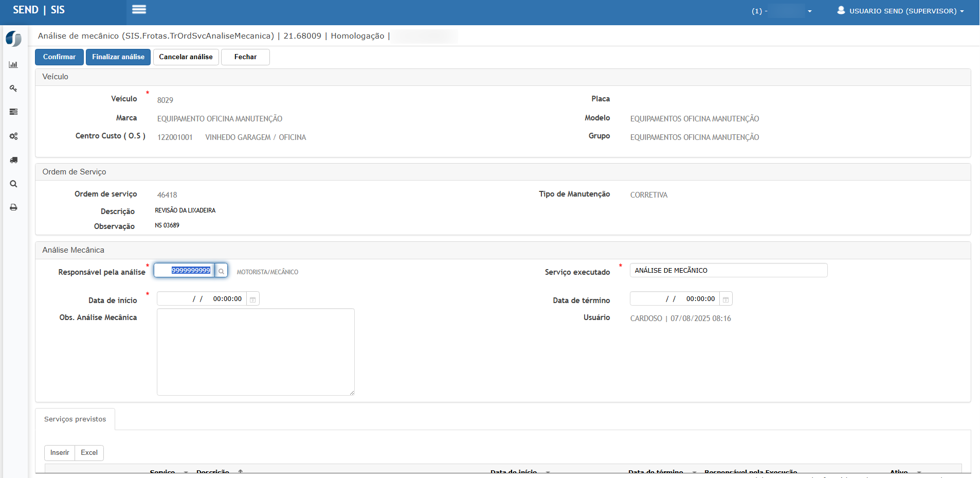The width and height of the screenshot is (980, 478).
Task: Click the magnifier search sidebar icon
Action: click(x=13, y=184)
